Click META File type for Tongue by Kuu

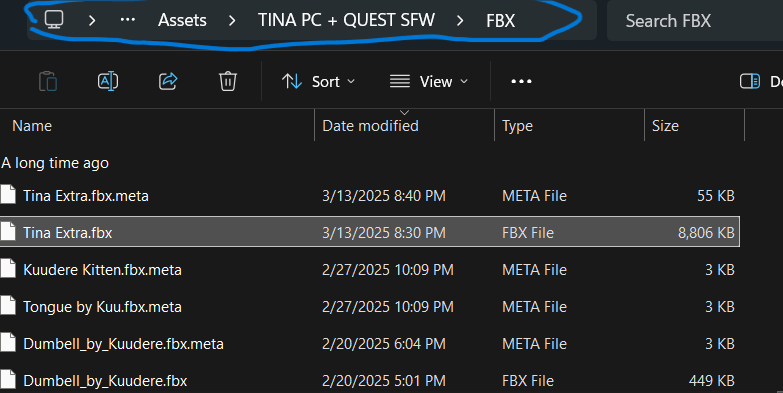tap(534, 307)
